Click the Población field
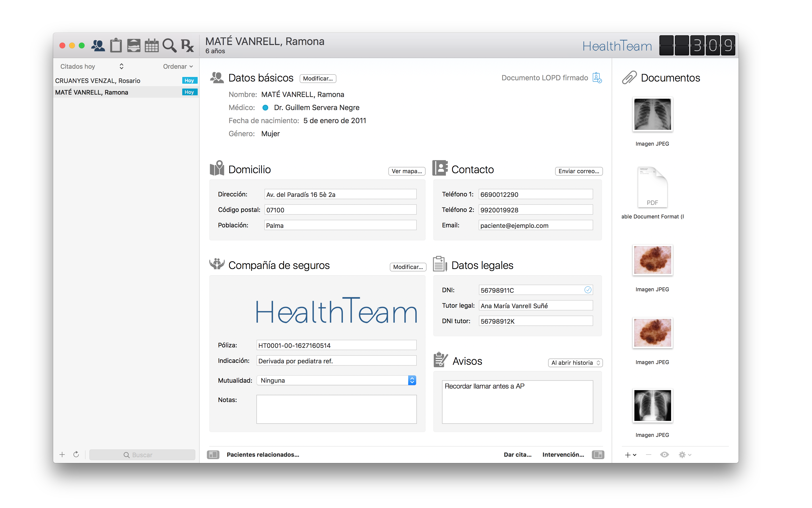The height and width of the screenshot is (508, 812). pyautogui.click(x=340, y=225)
